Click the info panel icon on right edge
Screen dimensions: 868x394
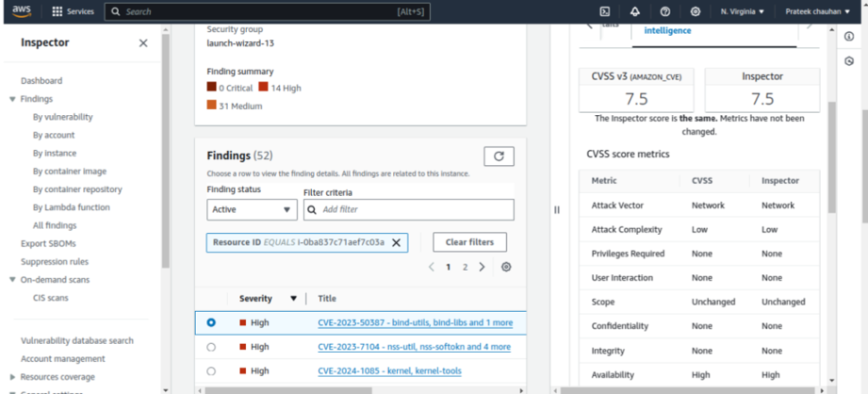(848, 36)
